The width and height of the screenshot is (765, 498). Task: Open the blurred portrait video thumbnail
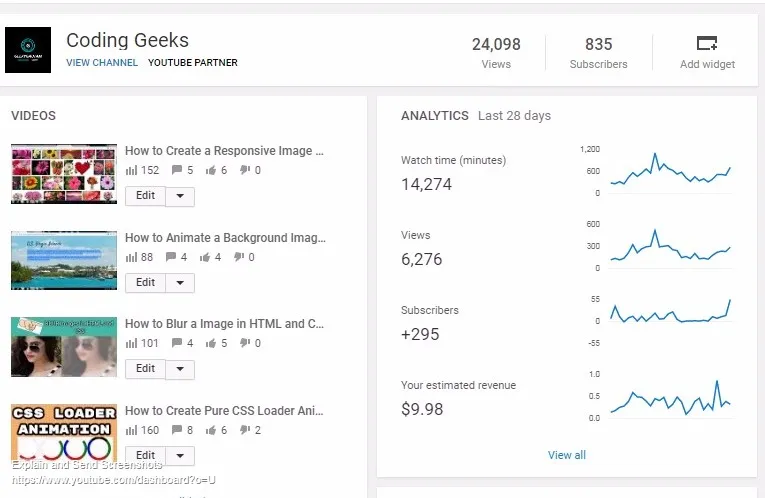64,347
